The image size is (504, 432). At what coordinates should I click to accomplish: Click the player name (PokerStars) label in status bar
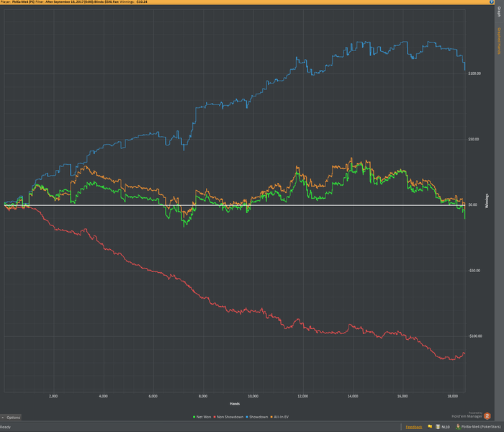[x=480, y=427]
